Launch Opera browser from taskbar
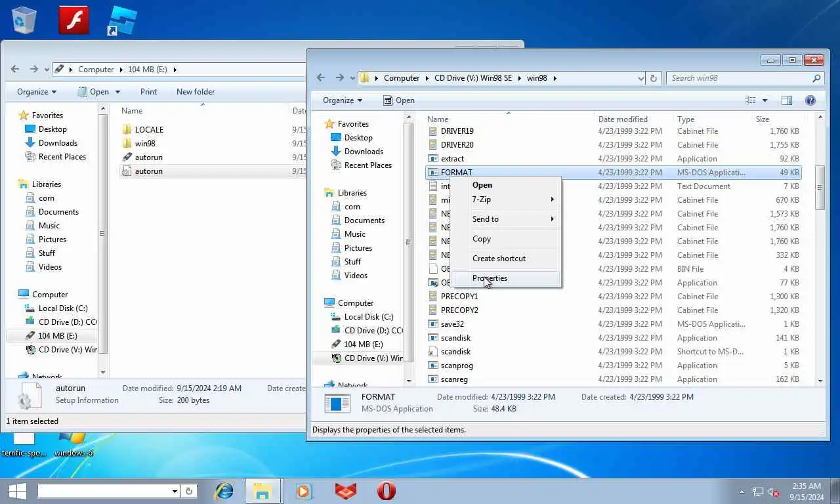The width and height of the screenshot is (840, 504). [x=386, y=491]
